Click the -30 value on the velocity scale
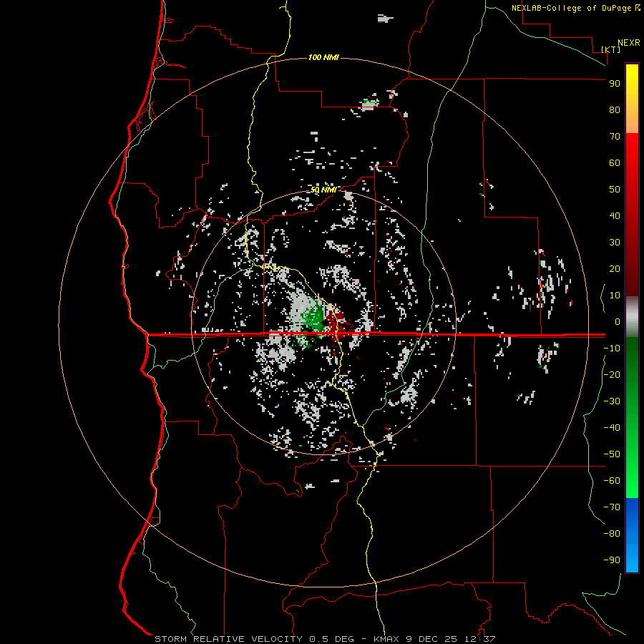 click(x=612, y=401)
